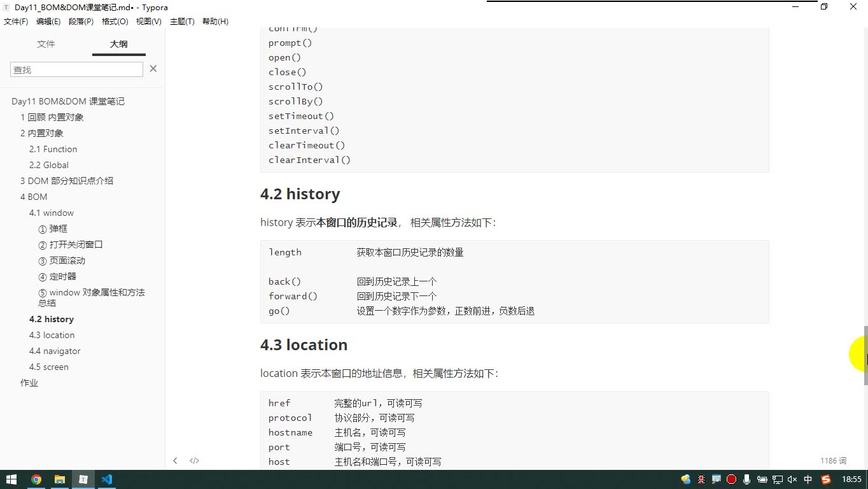Viewport: 868px width, 489px height.
Task: Select 4.2 history in outline
Action: click(x=52, y=319)
